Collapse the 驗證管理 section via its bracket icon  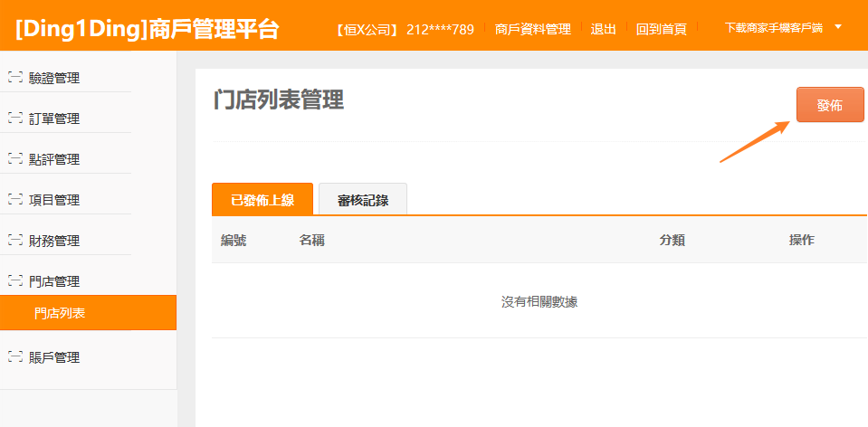pos(14,78)
